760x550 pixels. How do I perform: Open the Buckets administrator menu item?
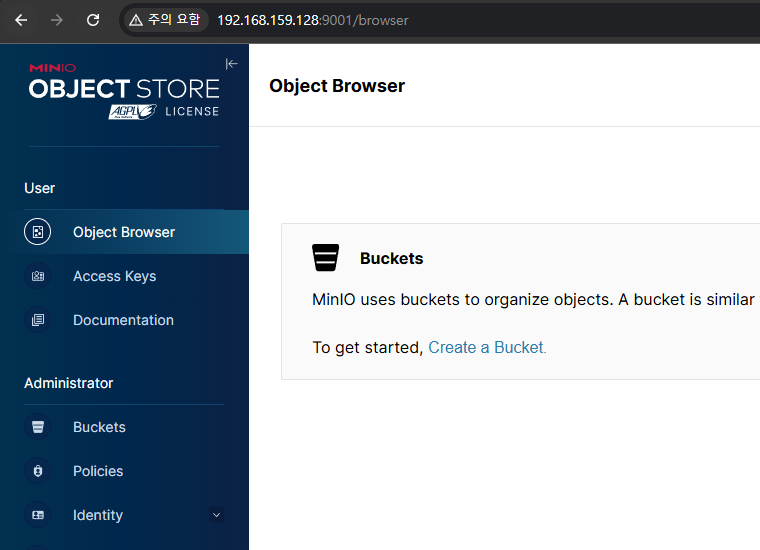click(x=124, y=427)
